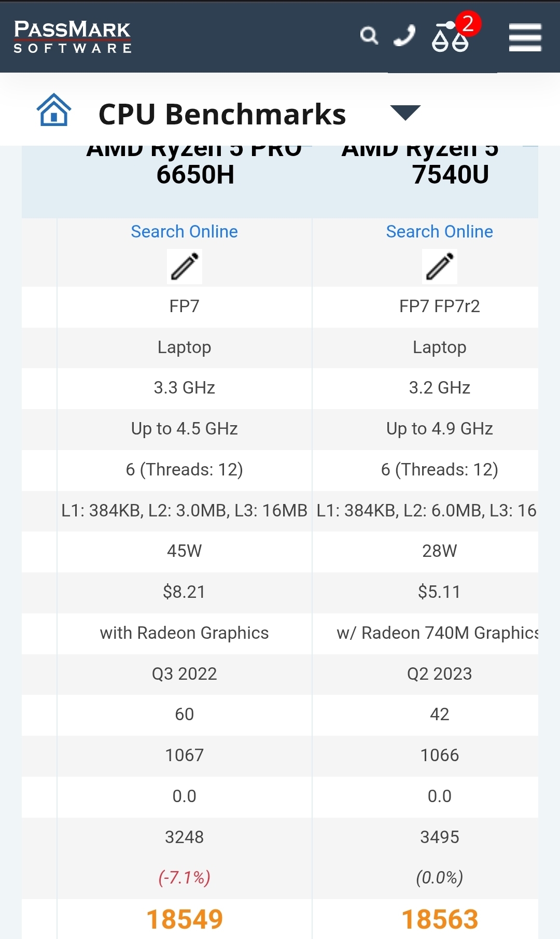Open the hamburger menu
This screenshot has width=560, height=939.
click(x=525, y=37)
